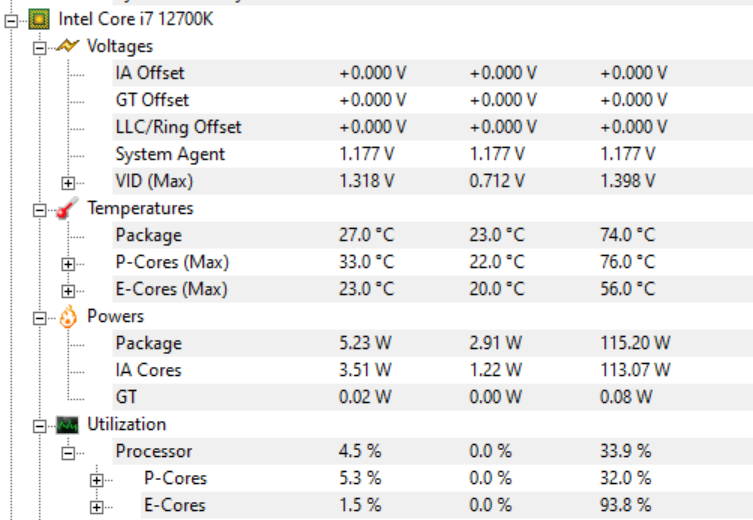Click the 76.0 °C P-Cores maximum value
753x520 pixels.
(627, 262)
